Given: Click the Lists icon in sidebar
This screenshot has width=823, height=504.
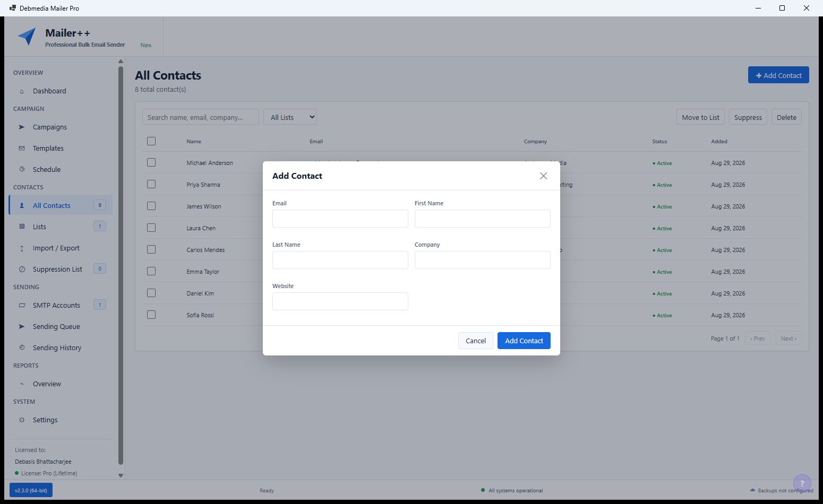Looking at the screenshot, I should [22, 227].
